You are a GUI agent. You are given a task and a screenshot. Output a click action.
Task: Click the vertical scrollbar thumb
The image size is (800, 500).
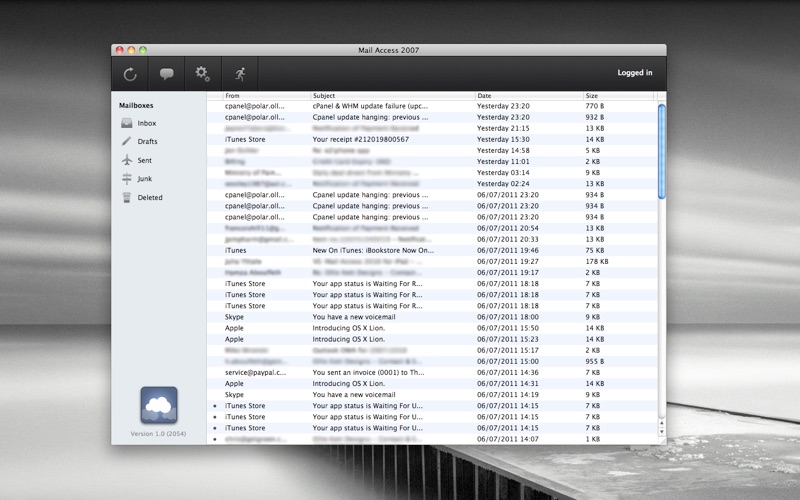(x=662, y=152)
